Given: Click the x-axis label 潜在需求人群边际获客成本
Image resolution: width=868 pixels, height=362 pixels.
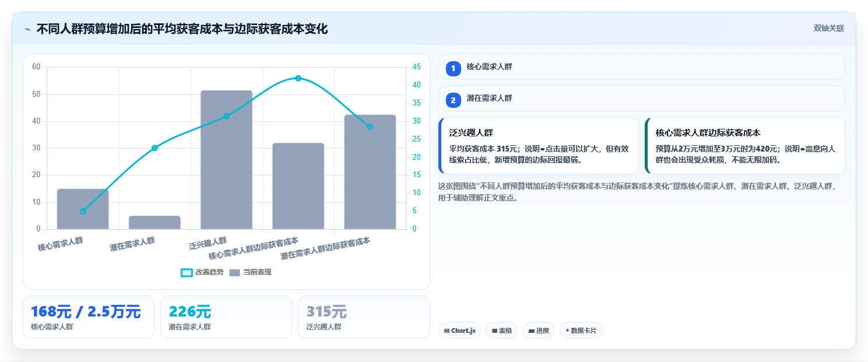Looking at the screenshot, I should pyautogui.click(x=325, y=249).
